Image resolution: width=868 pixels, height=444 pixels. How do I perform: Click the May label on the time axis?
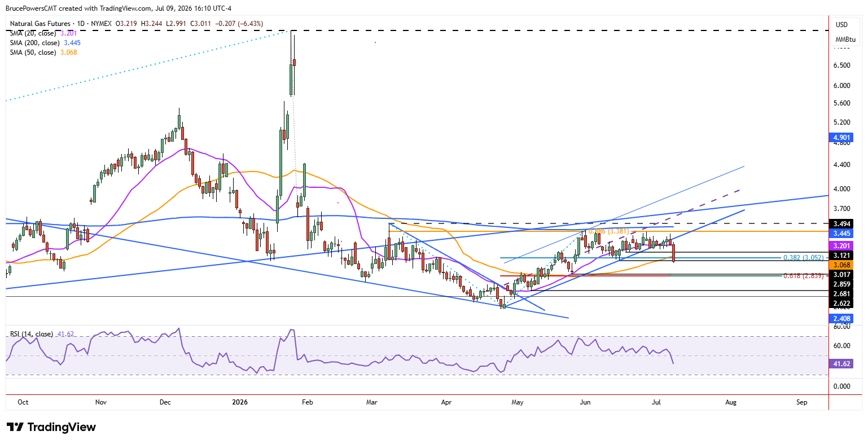518,402
